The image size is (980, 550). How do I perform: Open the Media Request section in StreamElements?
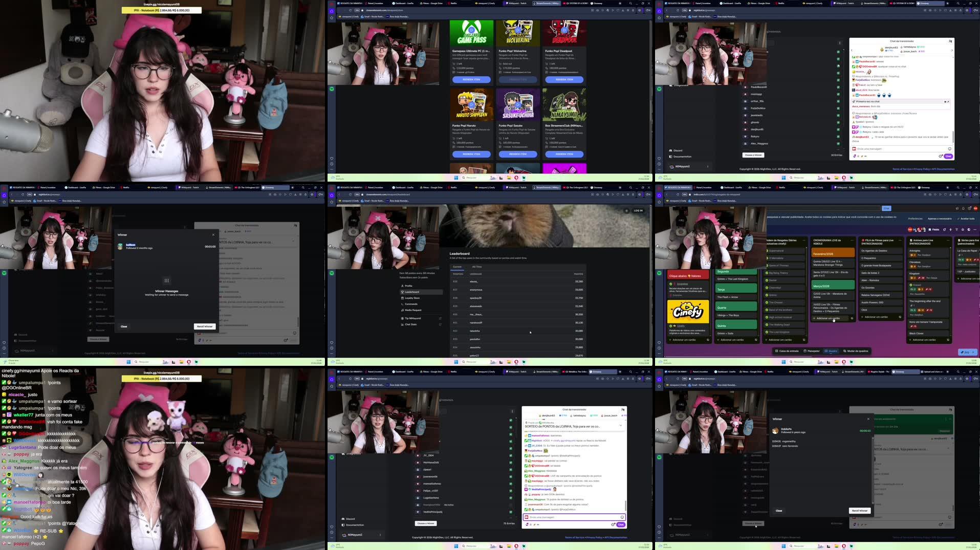pyautogui.click(x=414, y=311)
